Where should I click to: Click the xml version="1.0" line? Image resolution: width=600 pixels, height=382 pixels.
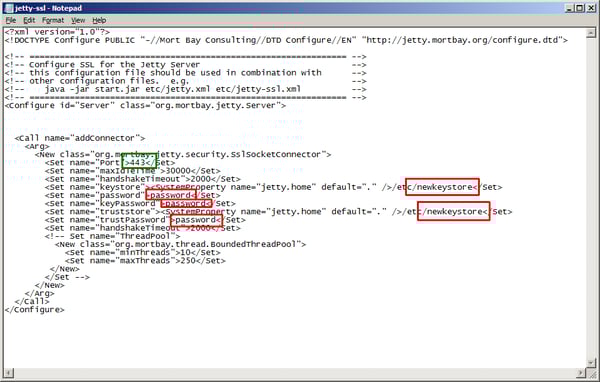[57, 32]
